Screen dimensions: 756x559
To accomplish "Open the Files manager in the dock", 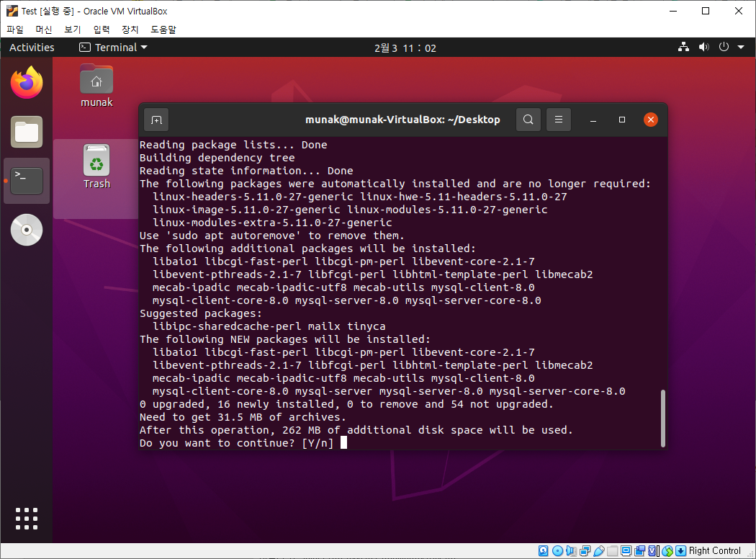I will [x=27, y=132].
